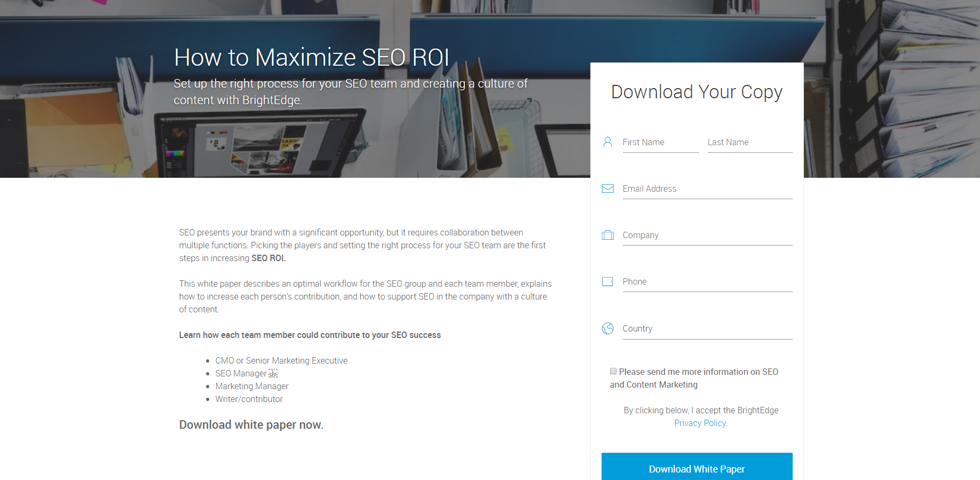Click the How to Maximize SEO ROI title
The image size is (980, 480).
(x=311, y=57)
